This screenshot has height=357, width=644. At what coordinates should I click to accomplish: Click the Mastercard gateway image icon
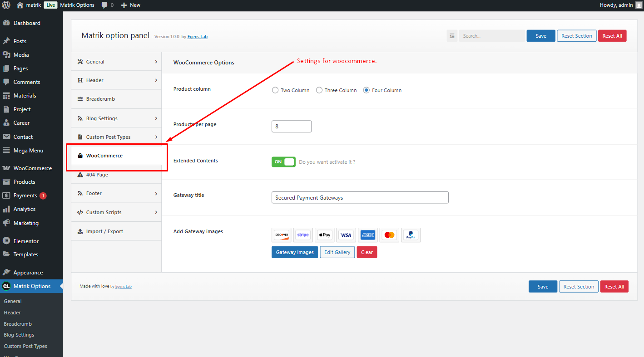click(389, 235)
